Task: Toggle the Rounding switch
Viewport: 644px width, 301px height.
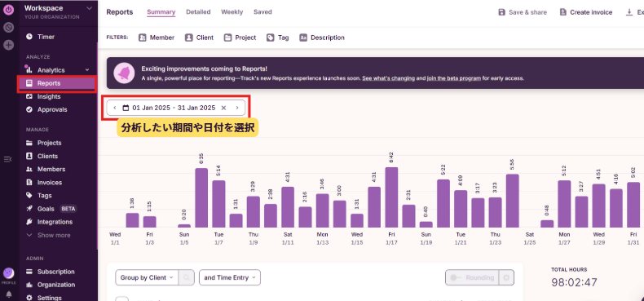Action: click(x=472, y=277)
